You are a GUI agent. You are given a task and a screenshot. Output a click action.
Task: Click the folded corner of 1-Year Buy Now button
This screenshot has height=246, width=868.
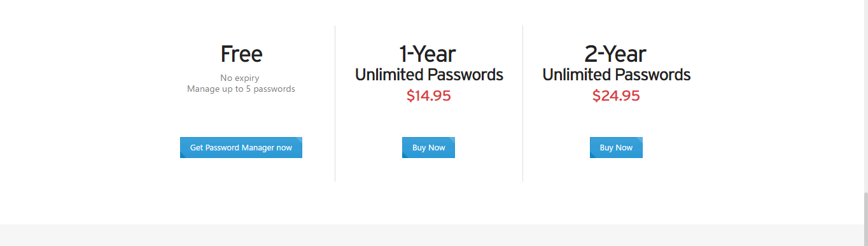451,141
